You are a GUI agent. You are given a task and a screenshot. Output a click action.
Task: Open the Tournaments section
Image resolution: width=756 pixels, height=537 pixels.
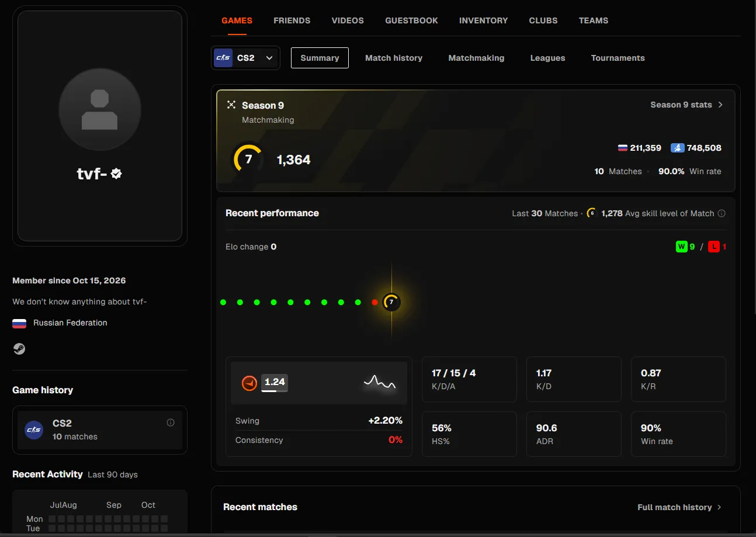pyautogui.click(x=618, y=58)
